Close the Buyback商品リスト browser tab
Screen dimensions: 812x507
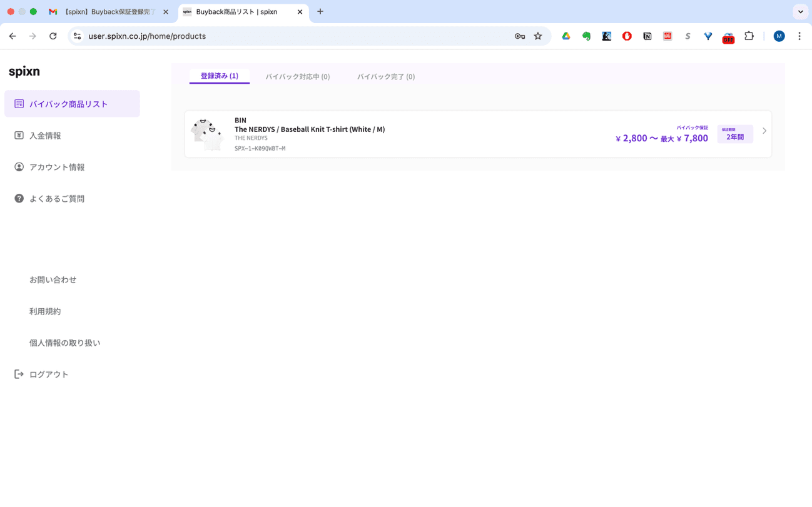tap(300, 12)
